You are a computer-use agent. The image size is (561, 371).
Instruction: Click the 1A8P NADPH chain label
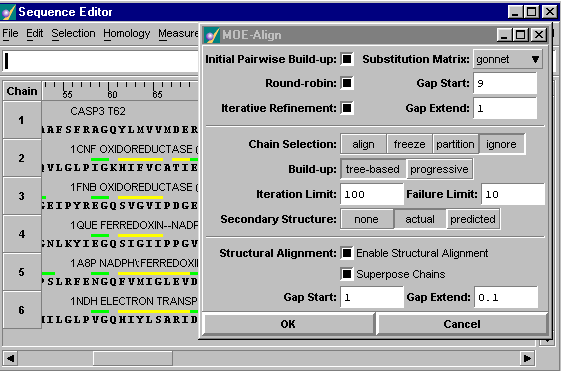[x=134, y=263]
